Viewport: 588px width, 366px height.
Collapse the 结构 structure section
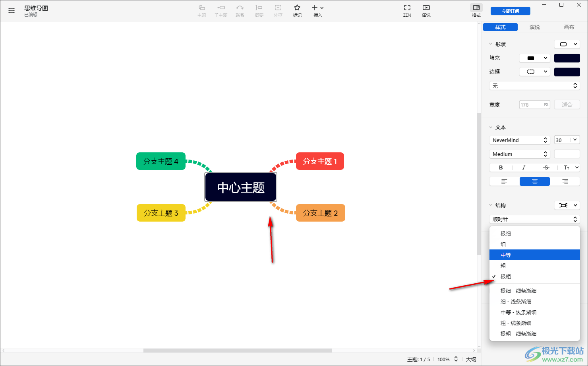pyautogui.click(x=491, y=205)
